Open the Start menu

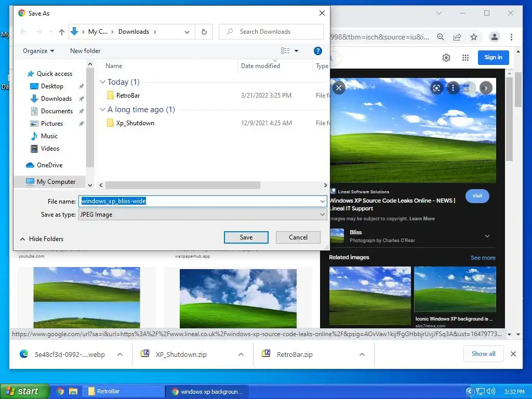(x=24, y=391)
